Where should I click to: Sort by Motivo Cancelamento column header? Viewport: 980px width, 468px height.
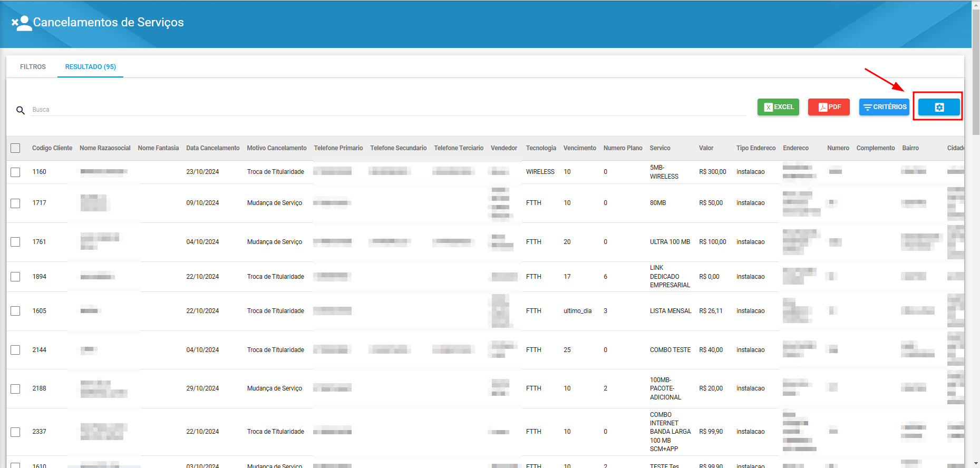point(277,148)
